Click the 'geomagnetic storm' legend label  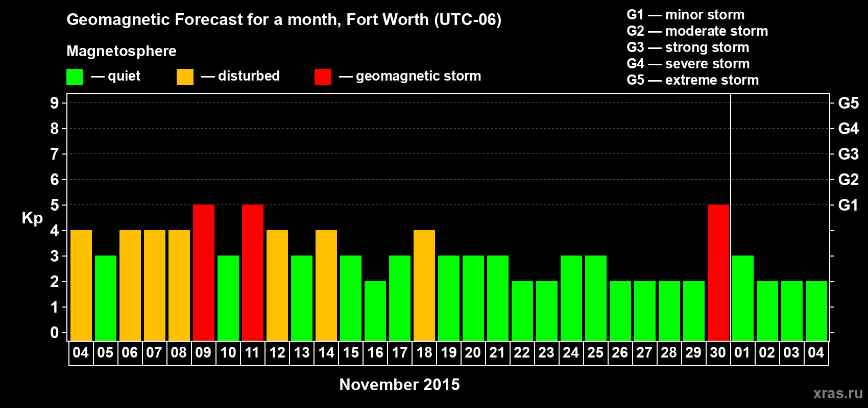tap(419, 76)
